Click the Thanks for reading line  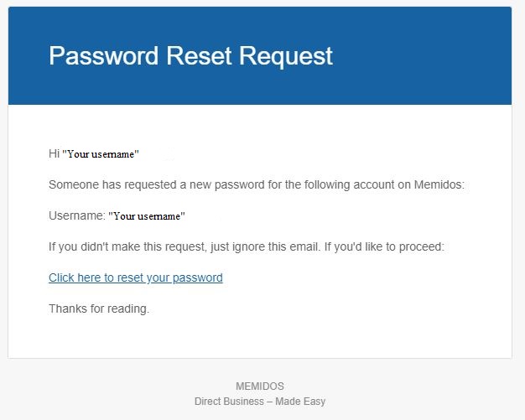click(x=99, y=309)
